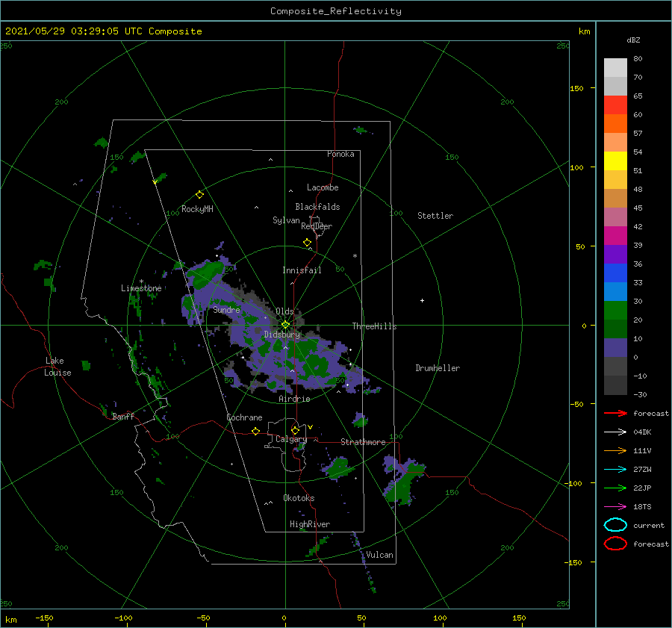Select the Lacombe label on the map
The width and height of the screenshot is (672, 628).
323,187
